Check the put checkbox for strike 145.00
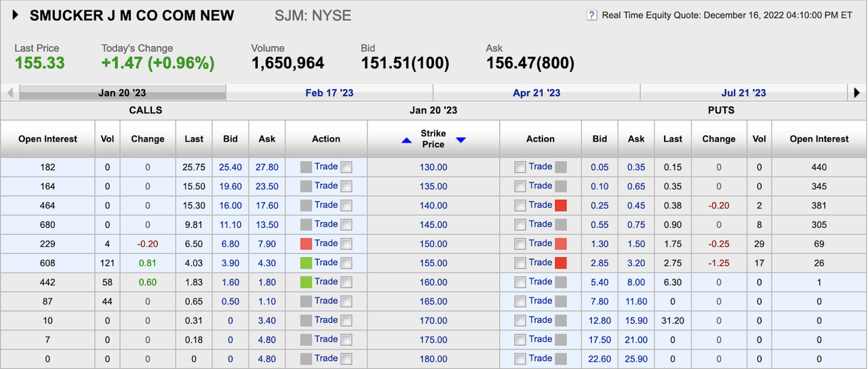The height and width of the screenshot is (369, 868). point(520,225)
